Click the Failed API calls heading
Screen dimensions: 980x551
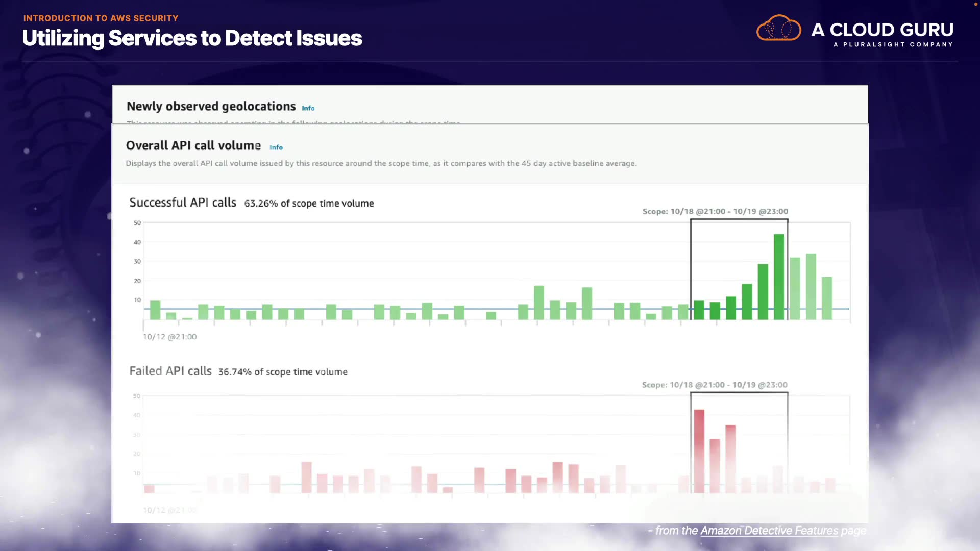(x=170, y=371)
